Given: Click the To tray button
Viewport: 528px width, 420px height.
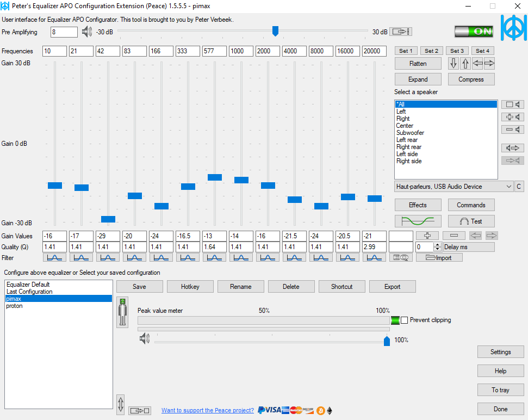Looking at the screenshot, I should [500, 390].
